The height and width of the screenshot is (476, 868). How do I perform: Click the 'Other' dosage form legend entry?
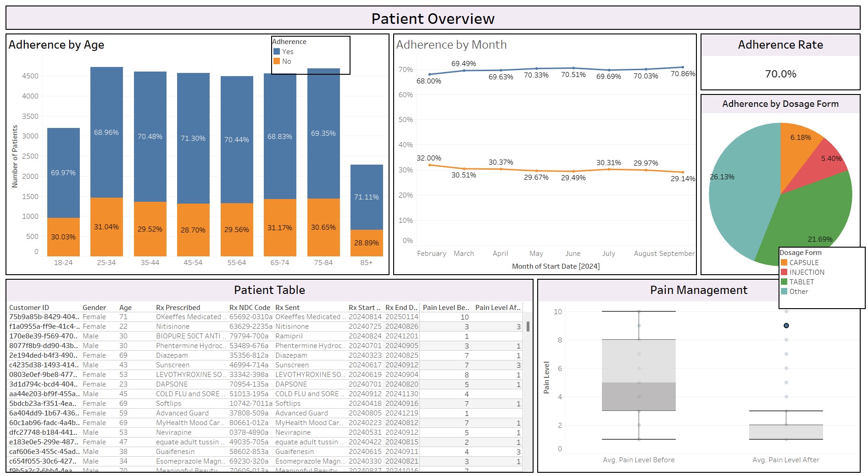click(798, 292)
